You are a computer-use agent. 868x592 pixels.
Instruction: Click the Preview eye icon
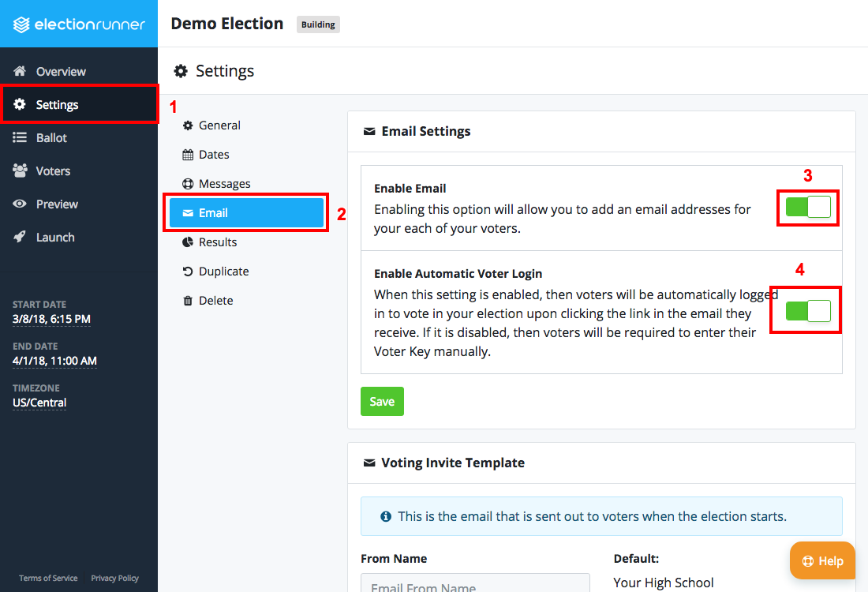[x=21, y=204]
